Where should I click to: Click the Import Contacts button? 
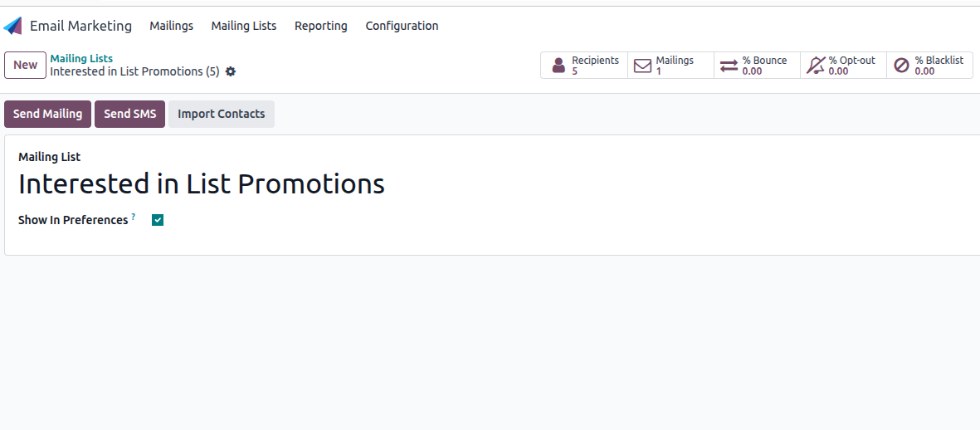(x=222, y=114)
